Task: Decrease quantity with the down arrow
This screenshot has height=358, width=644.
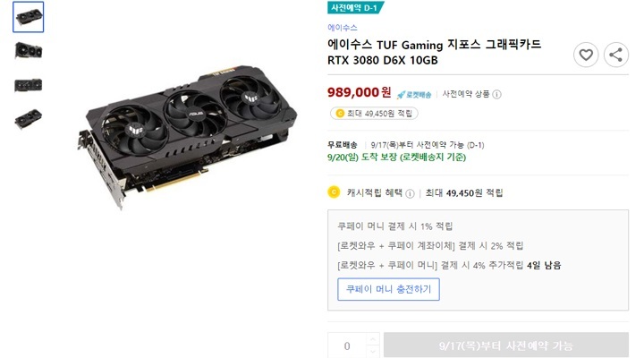Action: (x=372, y=352)
